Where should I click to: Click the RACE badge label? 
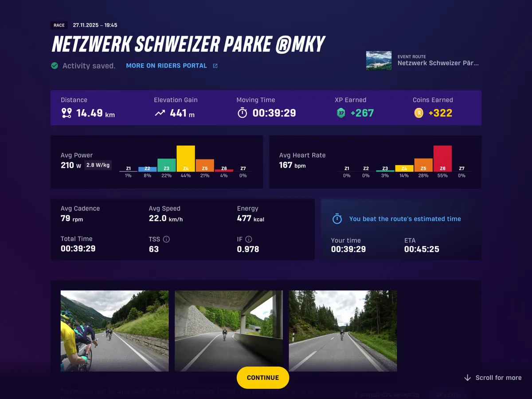coord(59,25)
